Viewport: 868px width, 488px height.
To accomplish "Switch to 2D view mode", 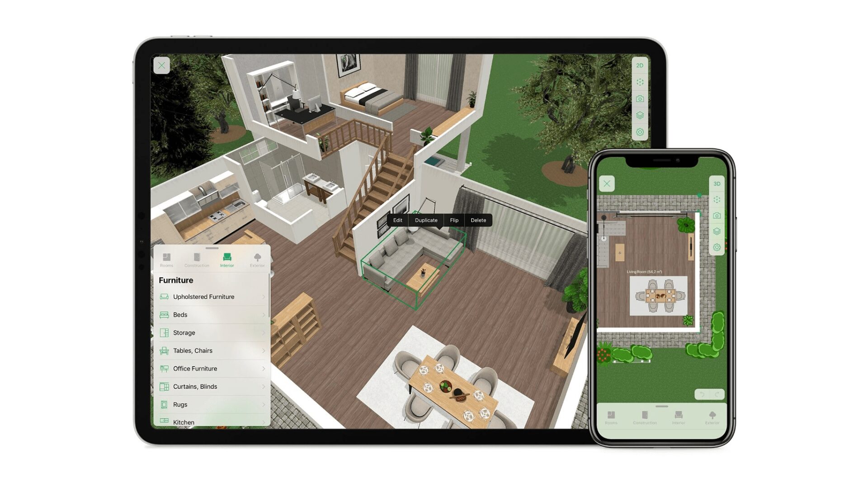I will point(640,65).
